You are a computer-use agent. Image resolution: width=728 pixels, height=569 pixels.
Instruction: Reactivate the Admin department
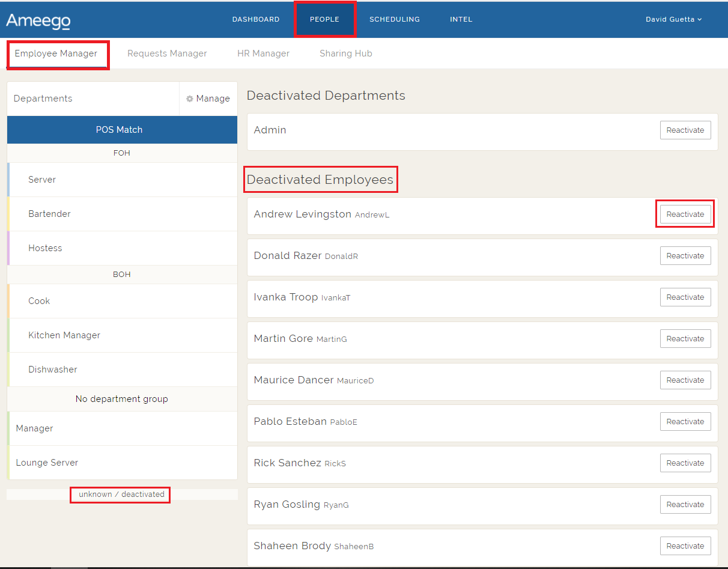click(685, 130)
